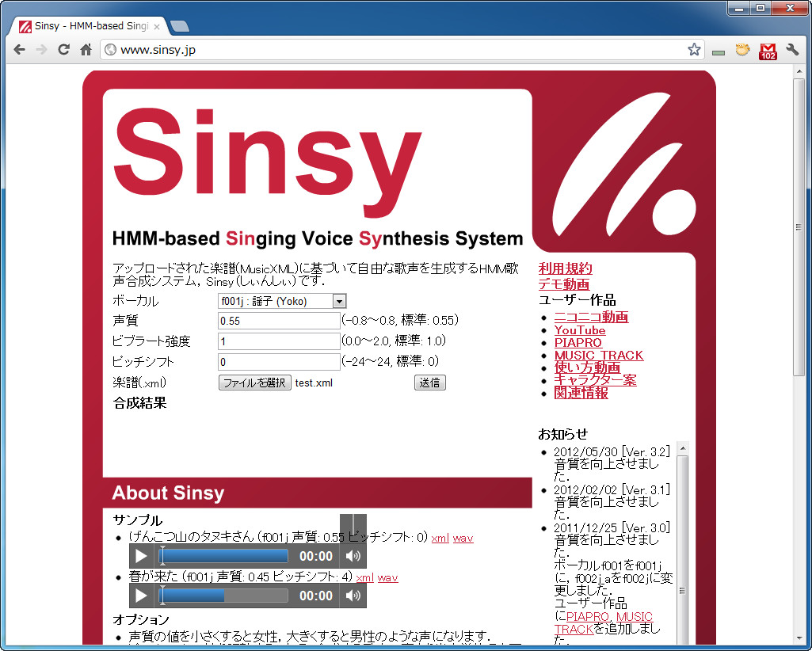This screenshot has height=651, width=812.
Task: Open the MUSIC TRACK sidebar link
Action: (x=599, y=356)
